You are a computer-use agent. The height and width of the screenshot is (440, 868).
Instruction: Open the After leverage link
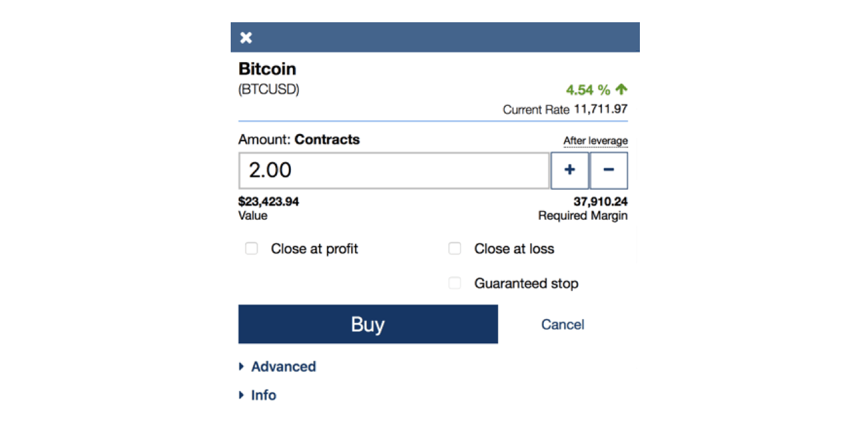(595, 141)
